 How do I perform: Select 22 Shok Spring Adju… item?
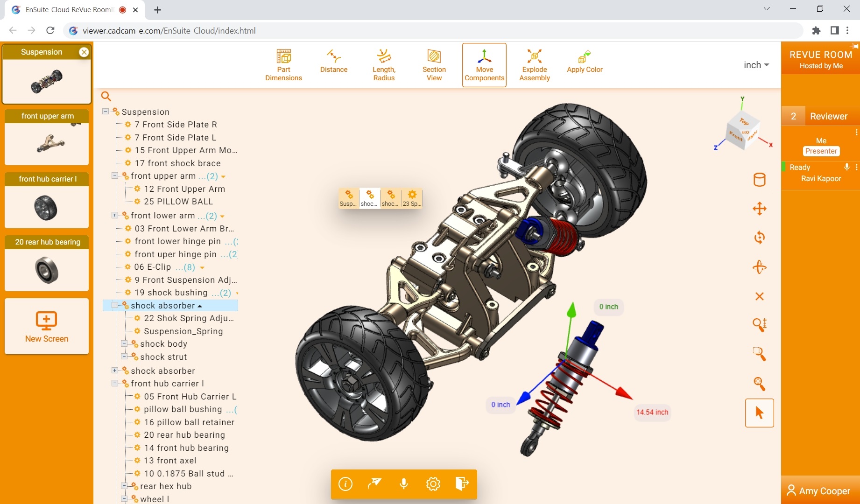point(189,318)
